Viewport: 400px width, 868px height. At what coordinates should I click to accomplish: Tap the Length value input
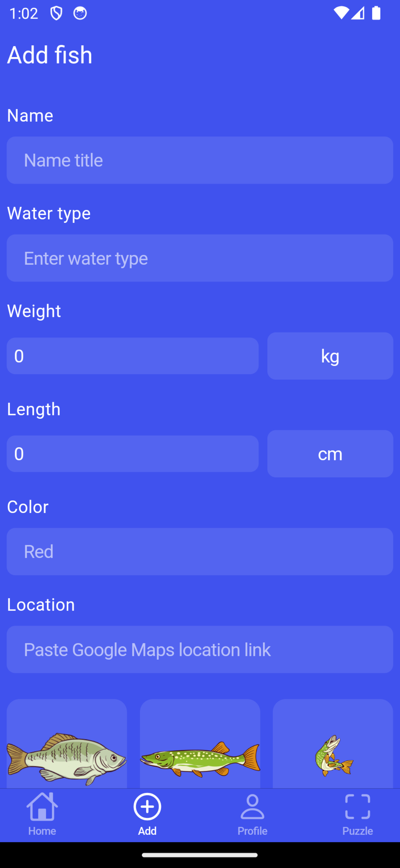(x=133, y=454)
